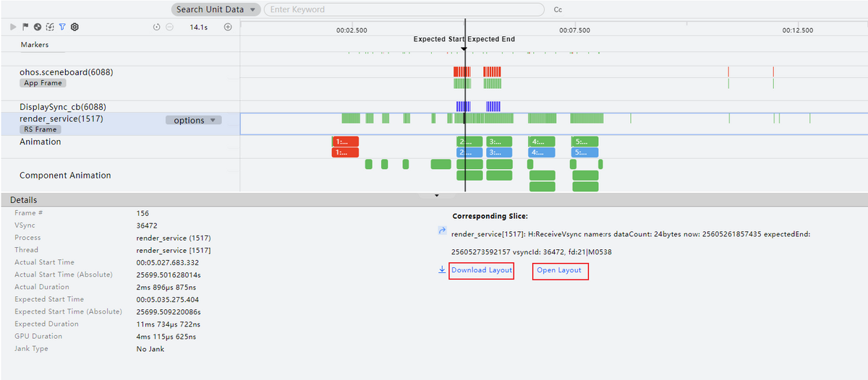Collapse the Details panel with the down arrow
This screenshot has width=868, height=380.
tap(436, 195)
